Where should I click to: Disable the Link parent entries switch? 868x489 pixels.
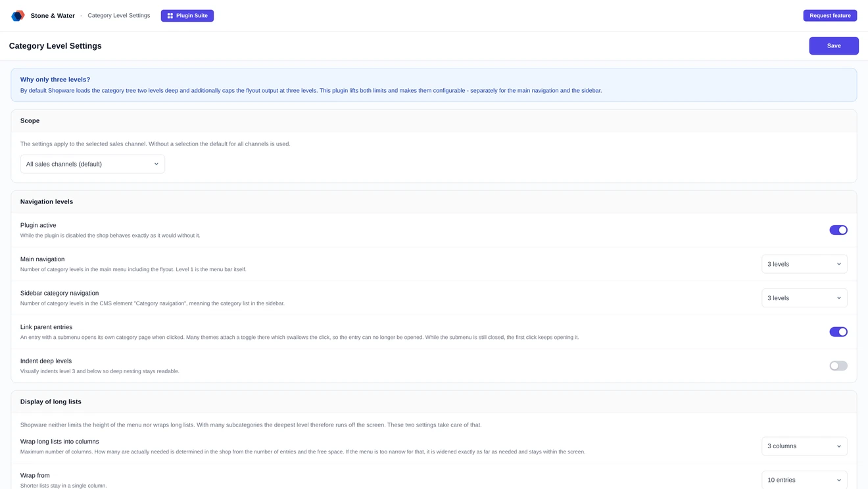[838, 332]
